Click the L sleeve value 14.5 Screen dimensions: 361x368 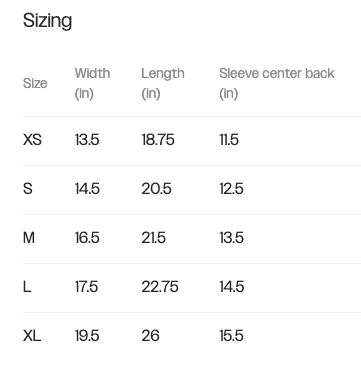click(232, 287)
